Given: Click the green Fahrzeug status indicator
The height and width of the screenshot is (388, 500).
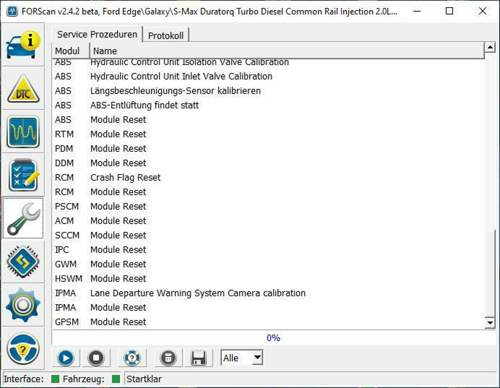Looking at the screenshot, I should pos(116,379).
